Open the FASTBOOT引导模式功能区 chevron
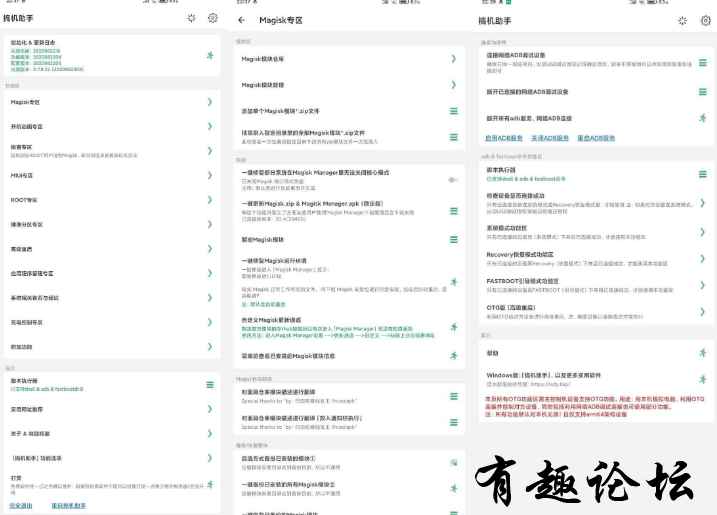Image resolution: width=717 pixels, height=515 pixels. point(703,285)
